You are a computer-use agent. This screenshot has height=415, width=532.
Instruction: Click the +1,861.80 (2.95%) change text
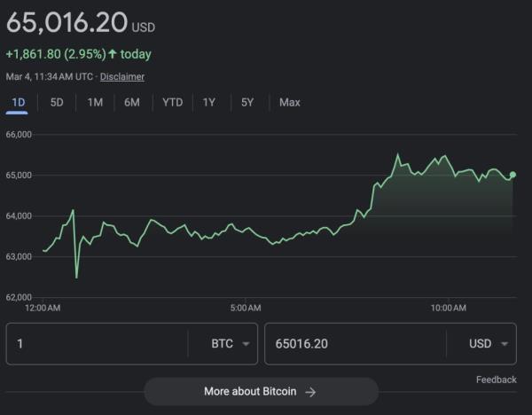pos(56,54)
